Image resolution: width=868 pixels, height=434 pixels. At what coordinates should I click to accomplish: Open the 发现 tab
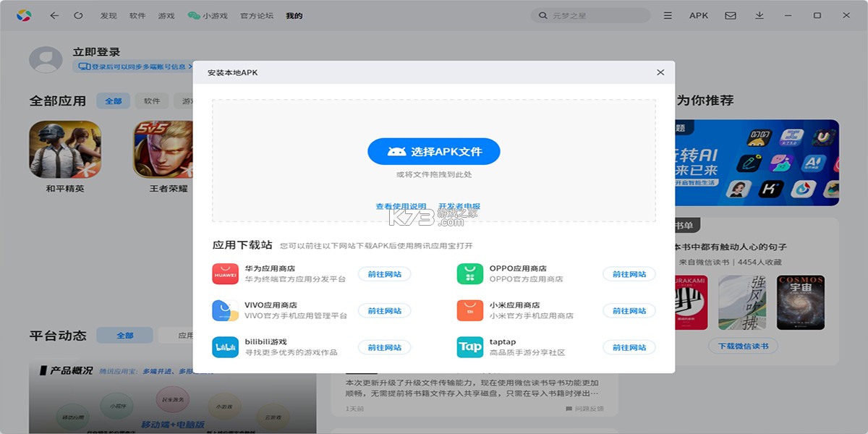pos(109,15)
